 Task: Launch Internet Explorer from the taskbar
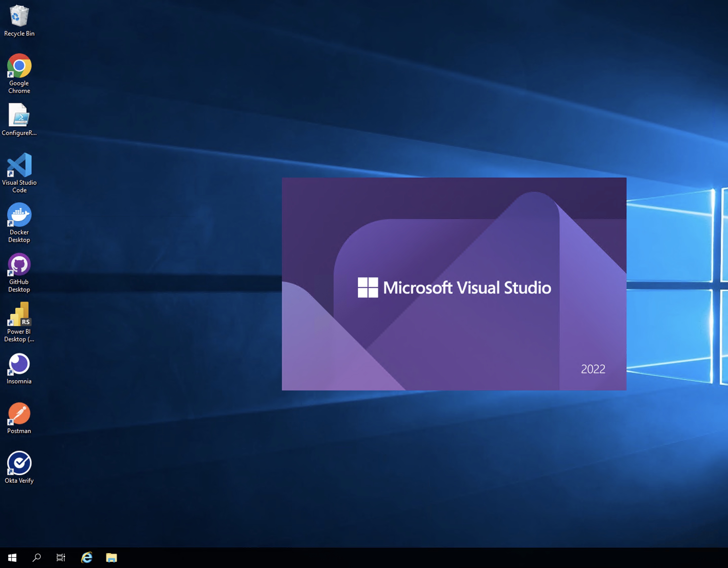pos(87,558)
